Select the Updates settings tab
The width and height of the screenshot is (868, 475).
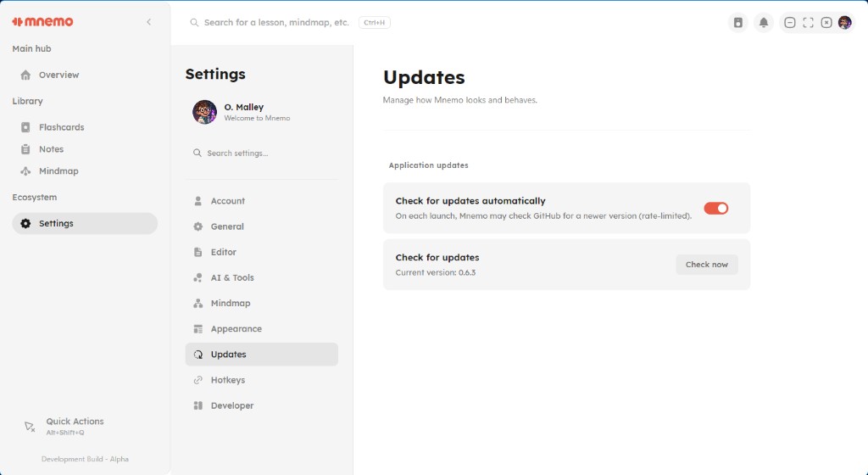[x=262, y=355]
